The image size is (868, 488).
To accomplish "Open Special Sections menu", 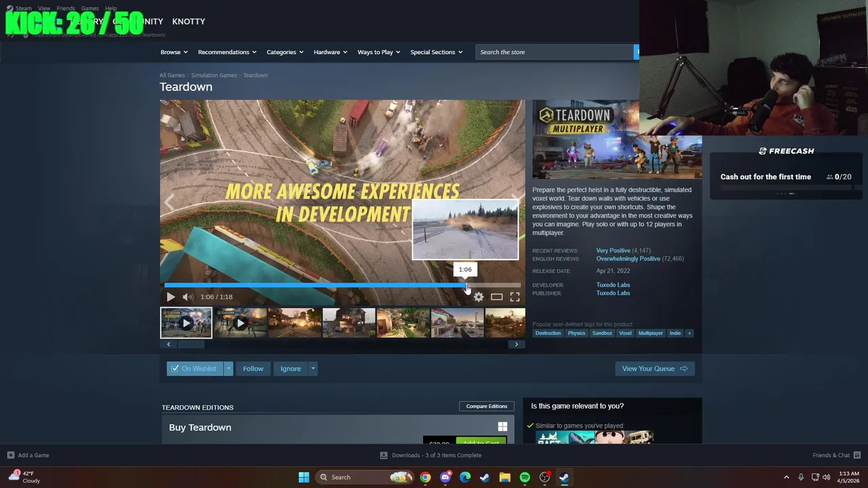I will pyautogui.click(x=436, y=52).
